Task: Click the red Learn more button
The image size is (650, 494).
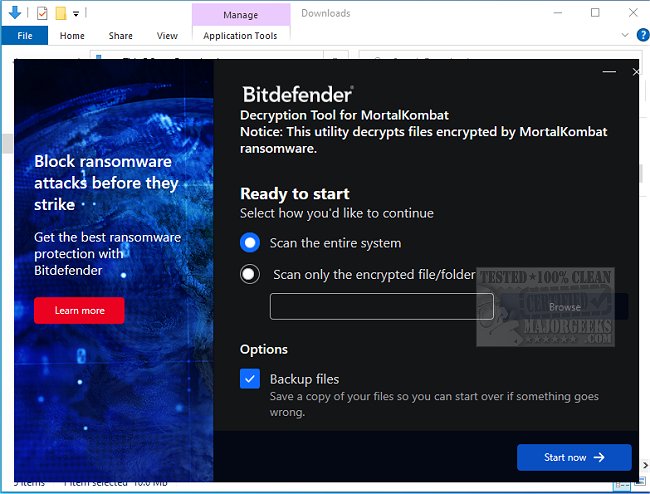Action: (x=79, y=310)
